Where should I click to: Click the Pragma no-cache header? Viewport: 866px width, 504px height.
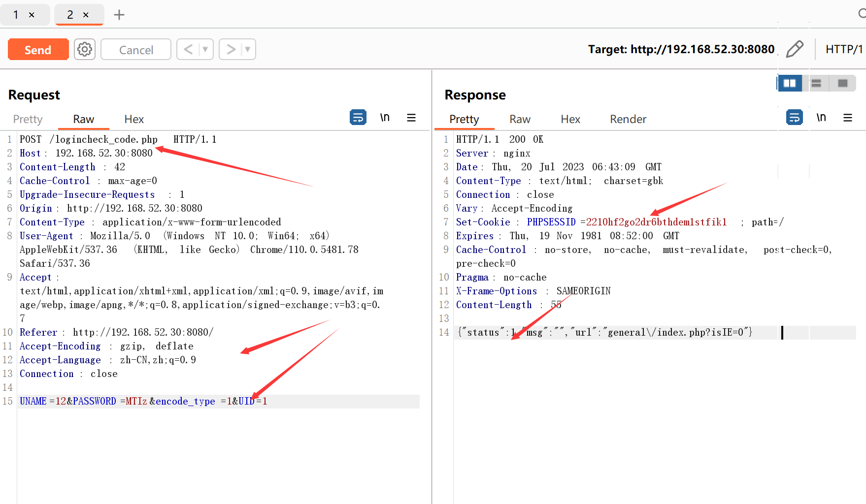(x=501, y=277)
